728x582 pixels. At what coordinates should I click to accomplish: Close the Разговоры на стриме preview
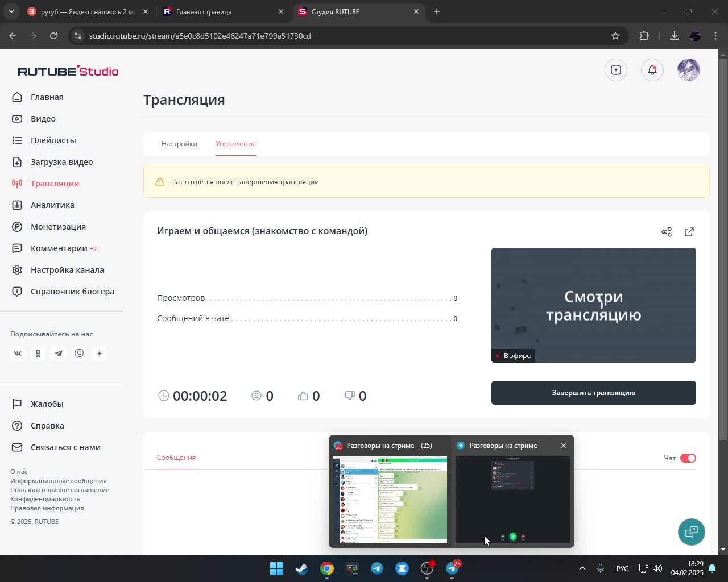pyautogui.click(x=564, y=446)
